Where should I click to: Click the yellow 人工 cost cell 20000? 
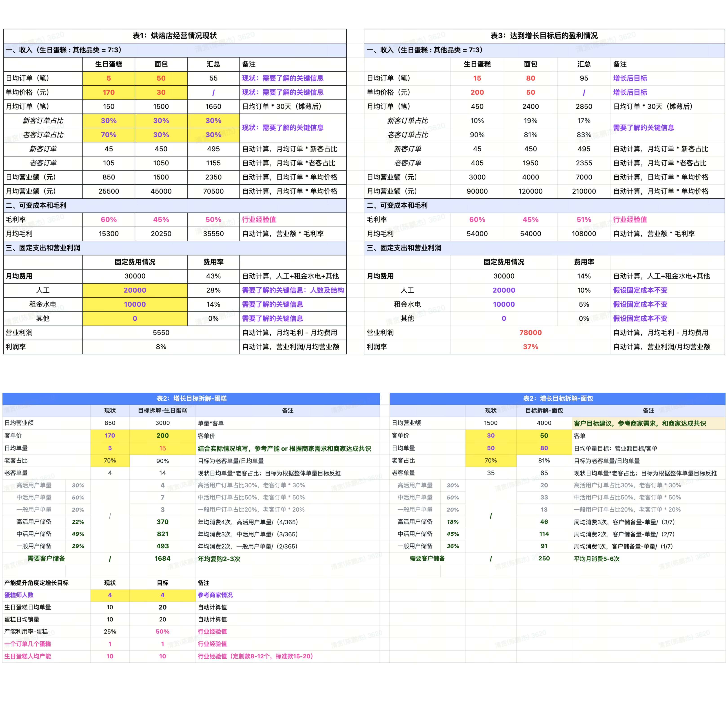click(135, 290)
